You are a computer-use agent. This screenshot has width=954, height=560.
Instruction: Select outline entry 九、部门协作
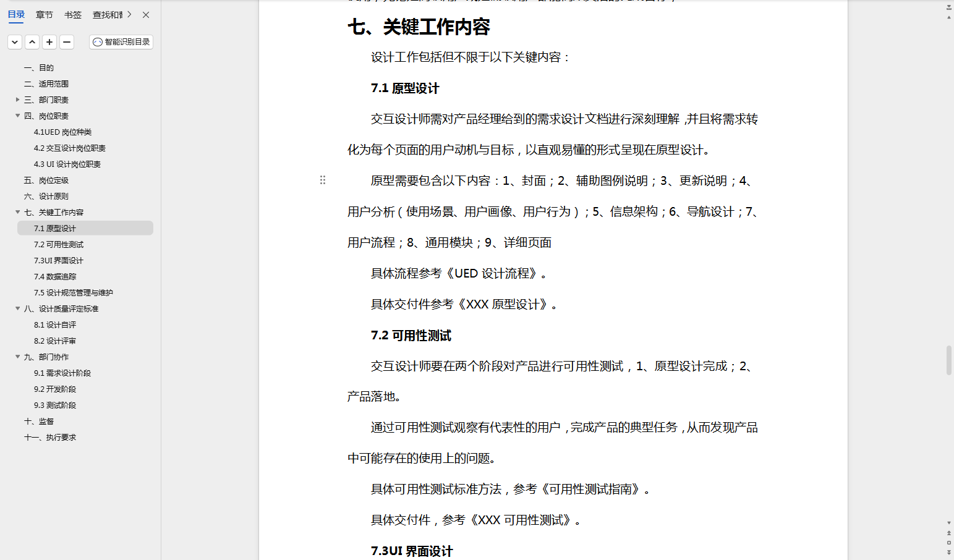coord(46,357)
